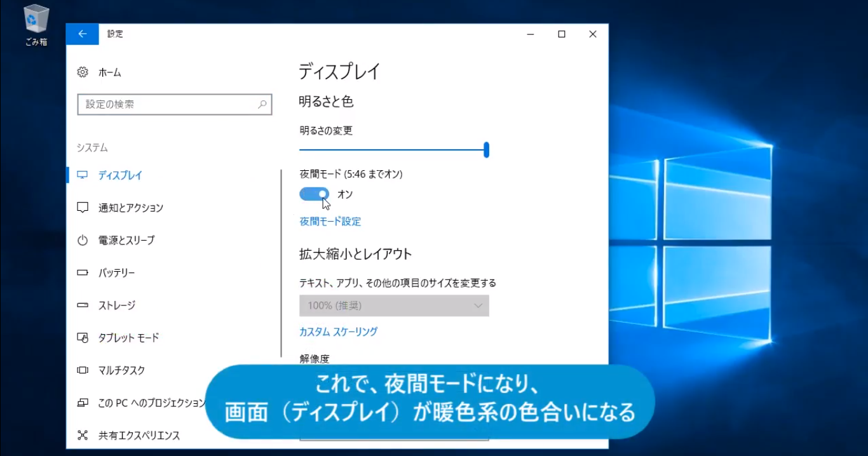Image resolution: width=868 pixels, height=456 pixels.
Task: Turn off the 夜間モード toggle
Action: [315, 194]
